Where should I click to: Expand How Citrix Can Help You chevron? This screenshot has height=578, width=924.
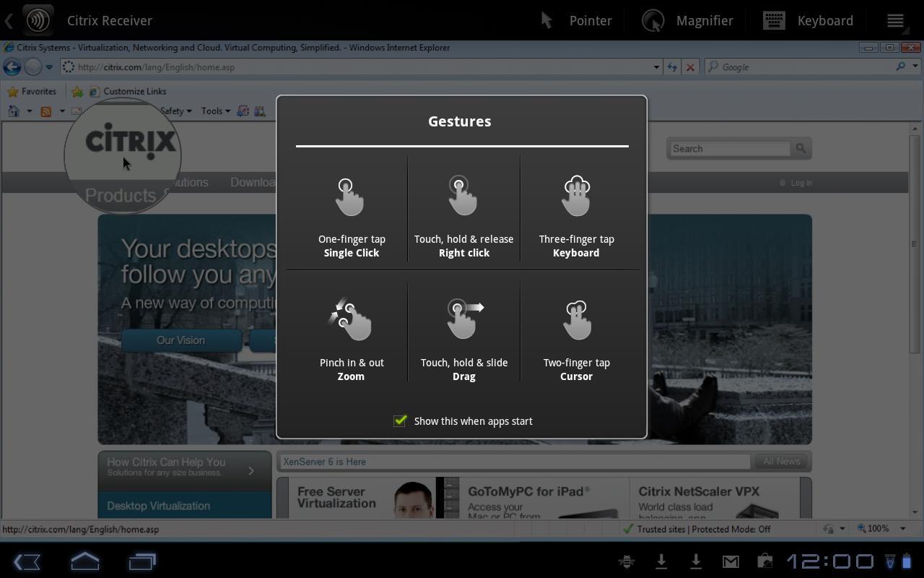pyautogui.click(x=251, y=471)
